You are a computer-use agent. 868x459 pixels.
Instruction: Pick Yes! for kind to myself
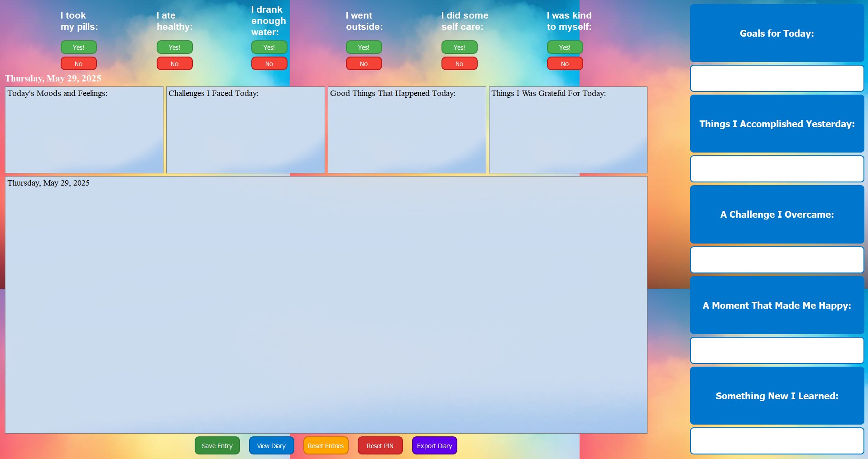pyautogui.click(x=565, y=47)
